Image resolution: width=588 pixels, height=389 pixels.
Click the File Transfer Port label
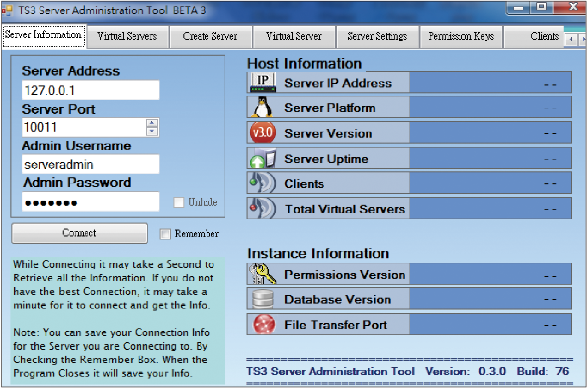click(x=336, y=324)
